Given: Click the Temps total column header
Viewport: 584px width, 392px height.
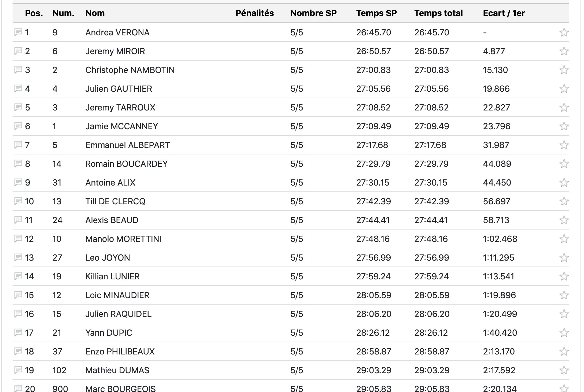Looking at the screenshot, I should (438, 13).
